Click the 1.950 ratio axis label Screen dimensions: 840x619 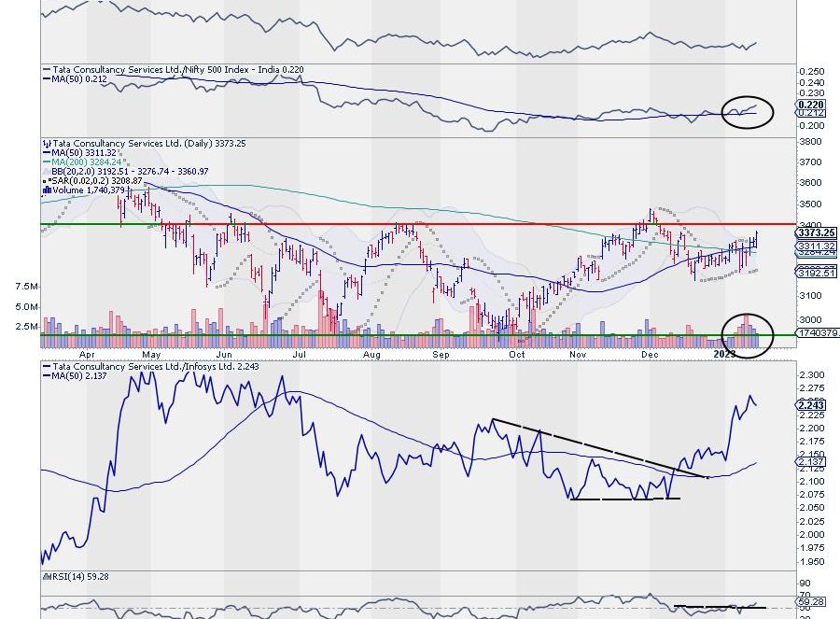tap(812, 562)
